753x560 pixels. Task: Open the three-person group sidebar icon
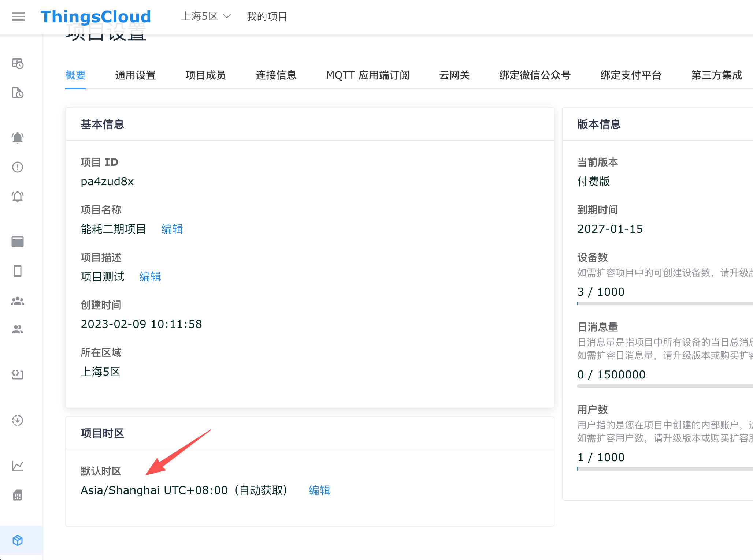(x=18, y=301)
